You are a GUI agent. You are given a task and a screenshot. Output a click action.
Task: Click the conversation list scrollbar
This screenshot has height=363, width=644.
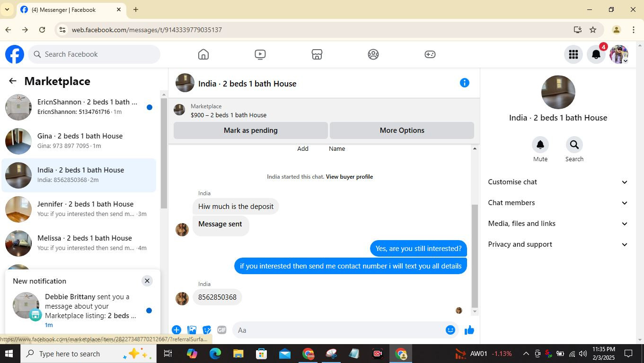tap(164, 153)
